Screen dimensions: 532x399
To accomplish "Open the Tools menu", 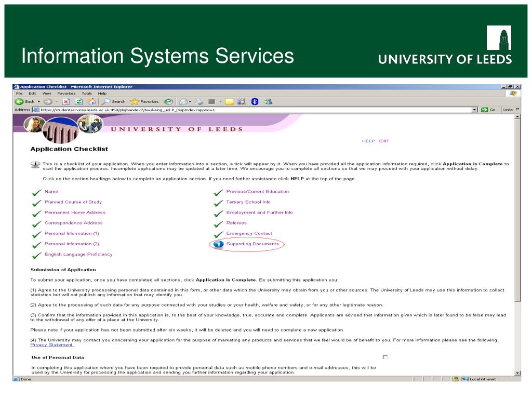I will pos(87,94).
